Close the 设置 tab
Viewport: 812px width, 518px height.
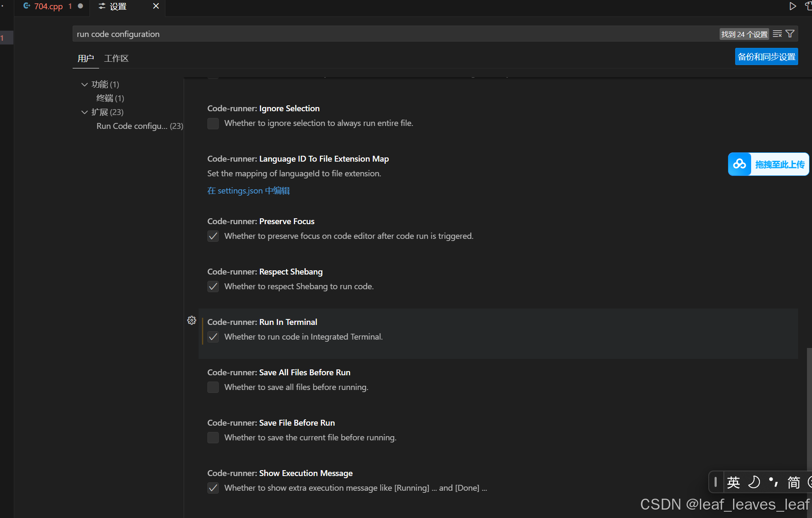pos(156,6)
